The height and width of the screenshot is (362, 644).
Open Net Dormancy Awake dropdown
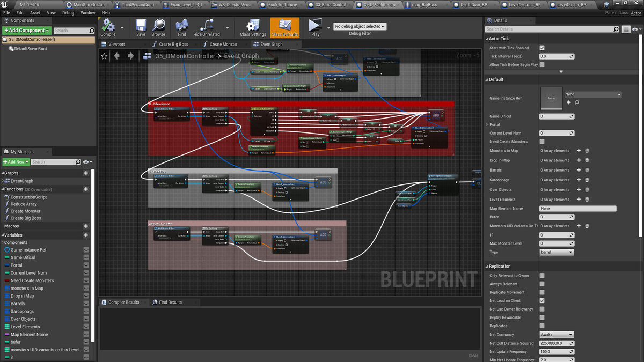(x=557, y=335)
